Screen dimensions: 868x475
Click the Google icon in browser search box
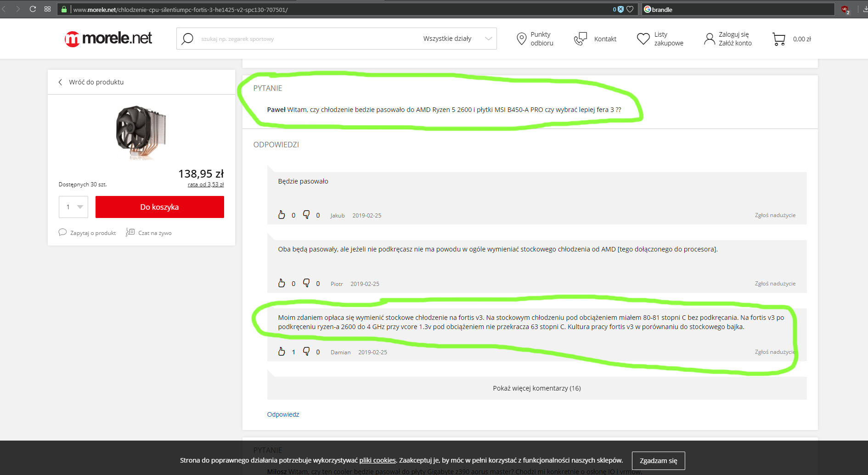(x=648, y=9)
